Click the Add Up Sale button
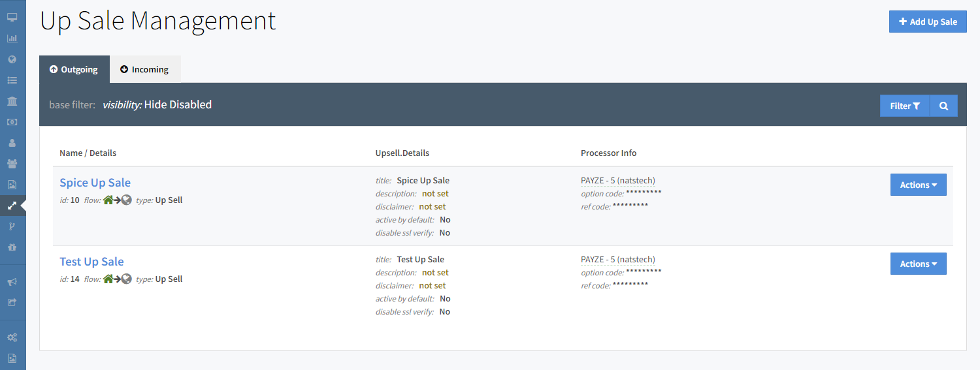Screen dimensions: 980x370 tap(927, 22)
